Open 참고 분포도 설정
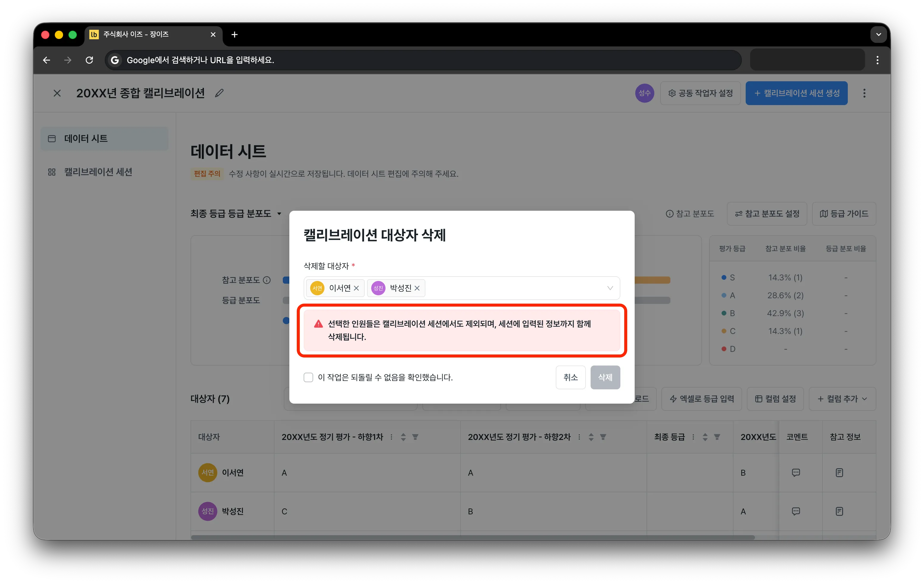 pyautogui.click(x=767, y=214)
